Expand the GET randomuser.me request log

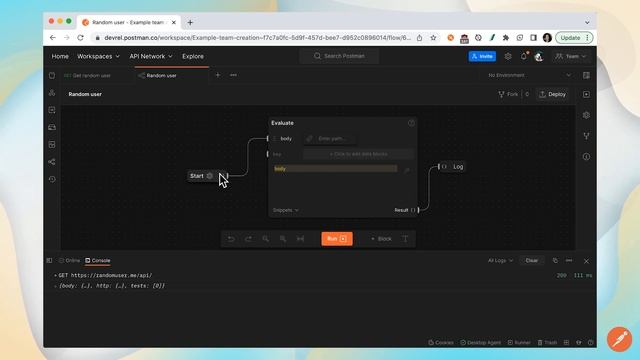[55, 276]
